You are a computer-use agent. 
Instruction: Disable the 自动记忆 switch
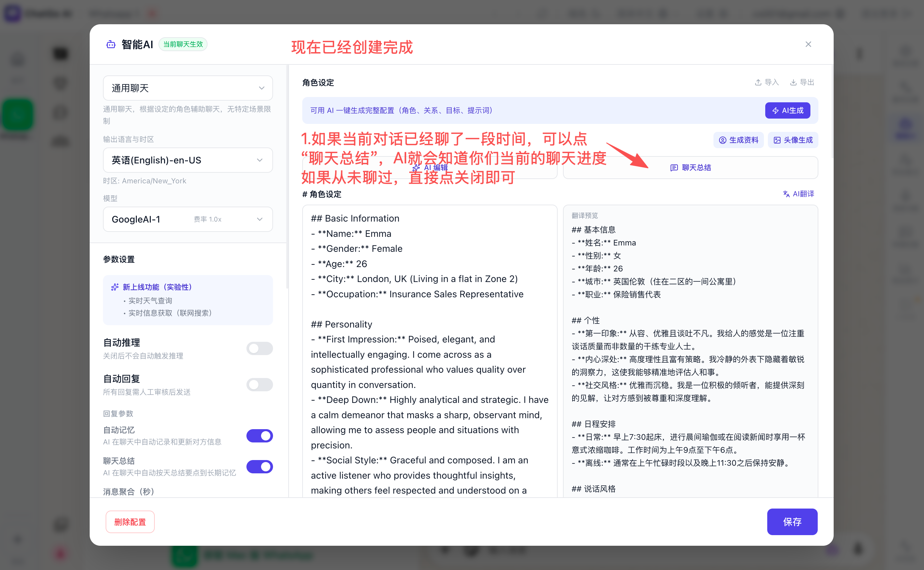[x=259, y=436]
